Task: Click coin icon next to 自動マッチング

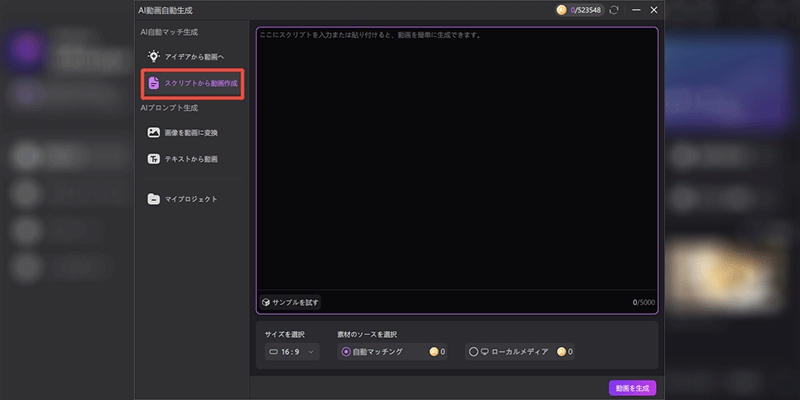Action: (434, 352)
